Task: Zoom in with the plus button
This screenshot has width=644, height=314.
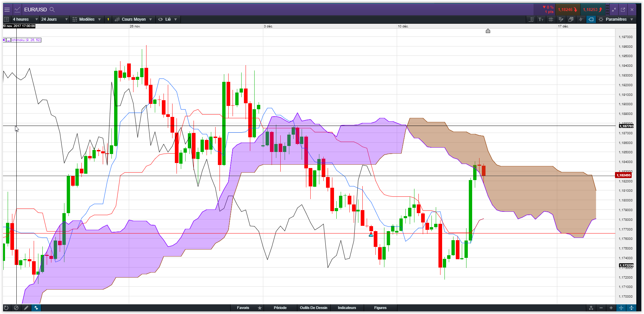Action: [x=611, y=308]
